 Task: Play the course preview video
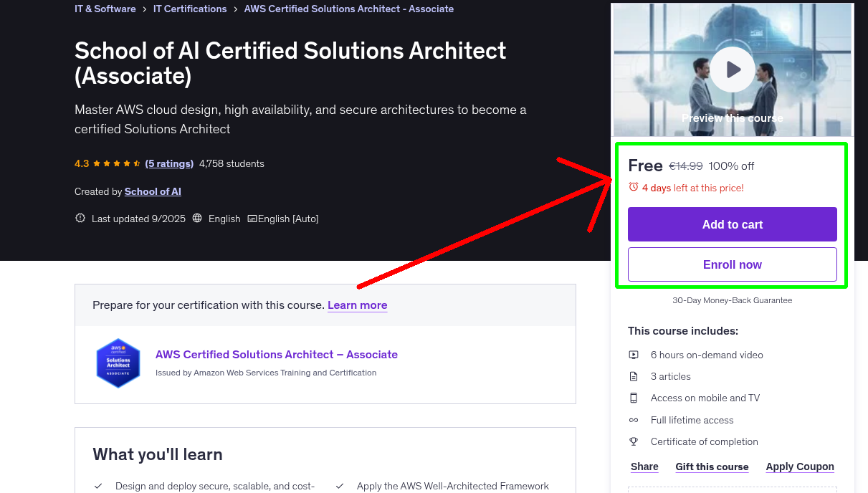[x=732, y=69]
